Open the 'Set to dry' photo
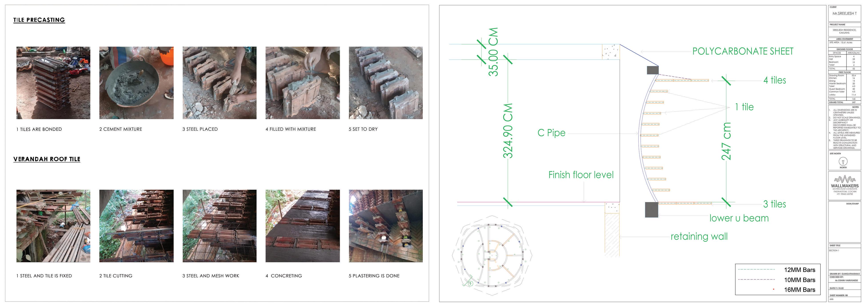 pos(386,83)
